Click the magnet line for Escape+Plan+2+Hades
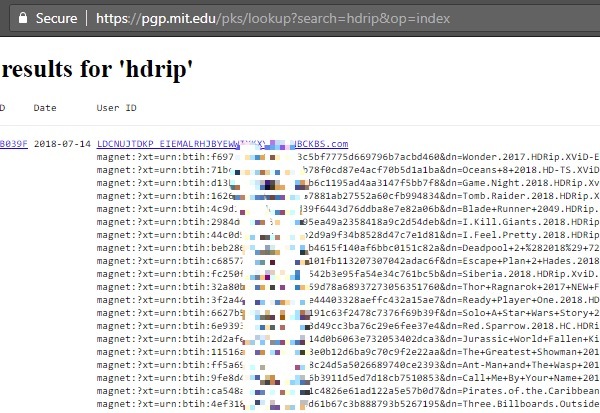600x413 pixels. pos(348,261)
